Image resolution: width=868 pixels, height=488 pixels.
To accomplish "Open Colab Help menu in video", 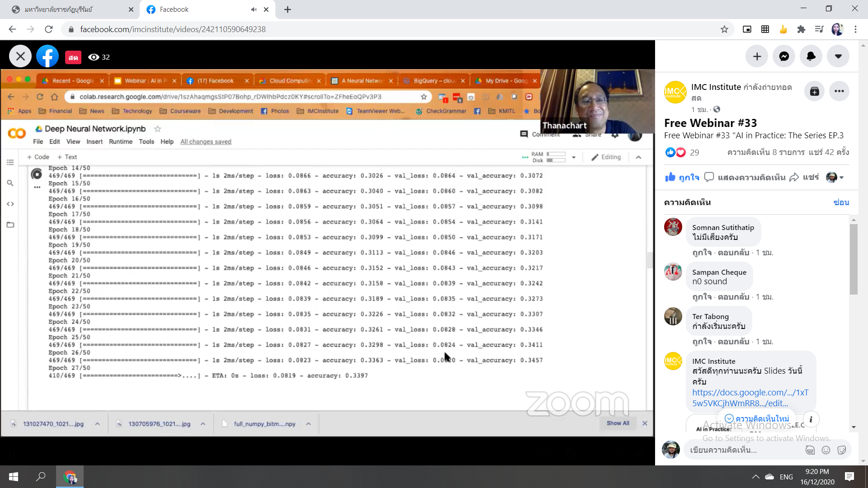I will pos(167,141).
